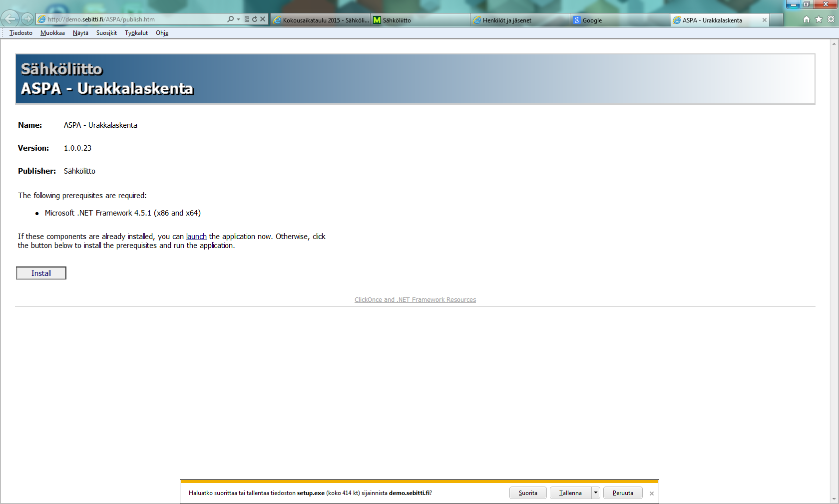Switch to Kokousaikataulu 2015 tab
Screen dimensions: 839x504
(x=321, y=20)
